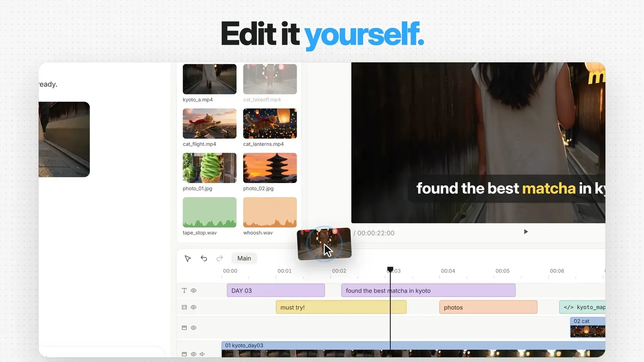Click the bottom video track icon

184,354
